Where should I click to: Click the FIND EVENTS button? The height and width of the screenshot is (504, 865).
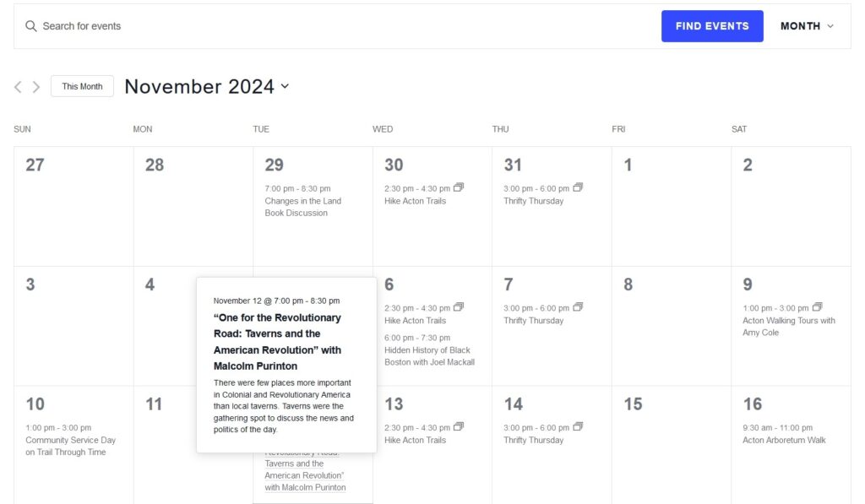712,25
